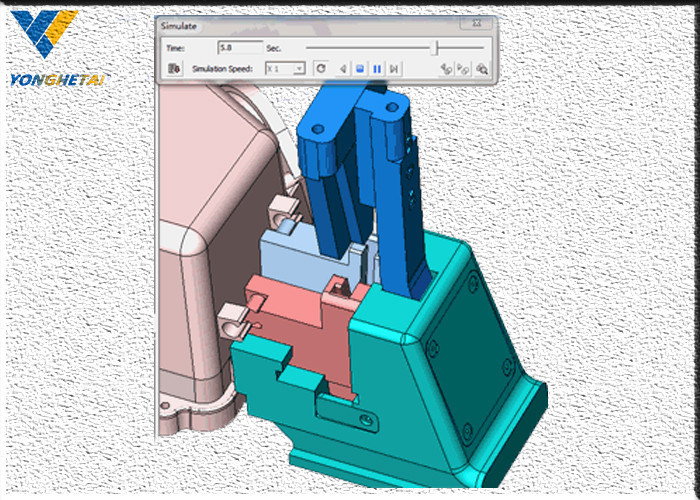Pause the running simulation
This screenshot has width=700, height=500.
(377, 69)
